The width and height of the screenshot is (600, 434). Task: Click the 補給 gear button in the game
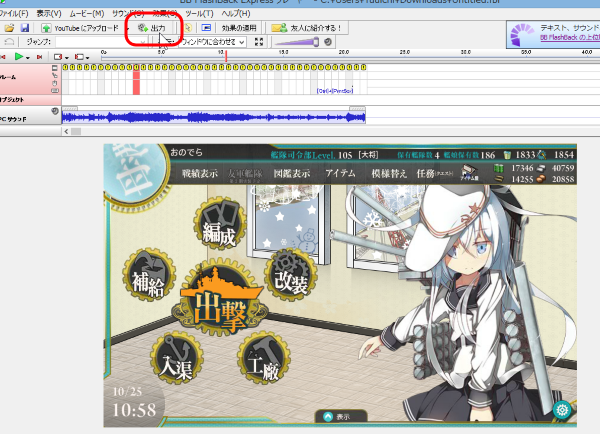click(149, 274)
